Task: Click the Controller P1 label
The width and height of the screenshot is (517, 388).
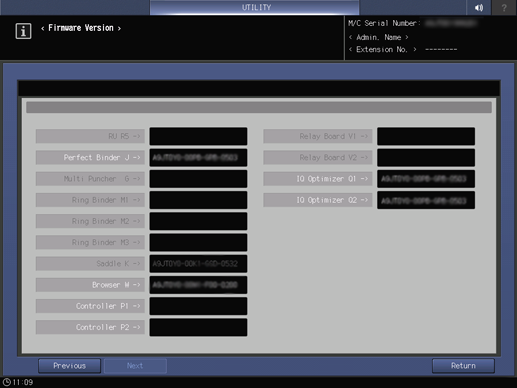Action: [x=90, y=306]
